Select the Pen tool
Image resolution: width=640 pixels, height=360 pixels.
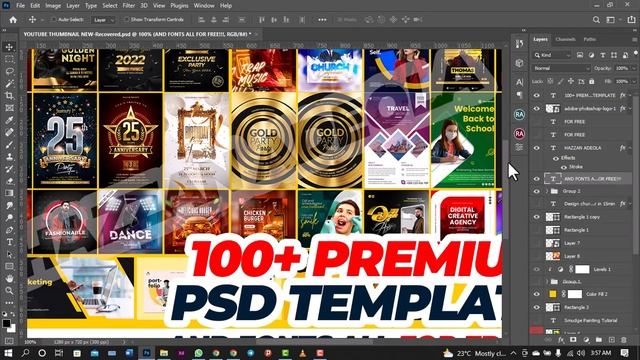tap(9, 230)
